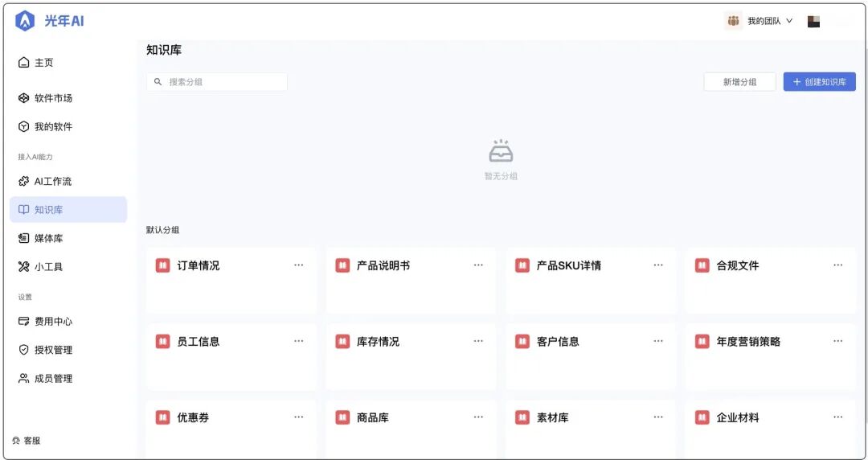This screenshot has height=460, width=868.
Task: Click the 我的团队 team avatar icon
Action: point(734,21)
